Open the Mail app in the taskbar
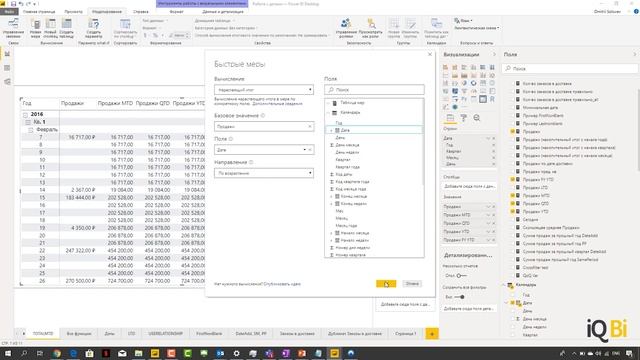Screen dimensions: 640x360 [122, 353]
